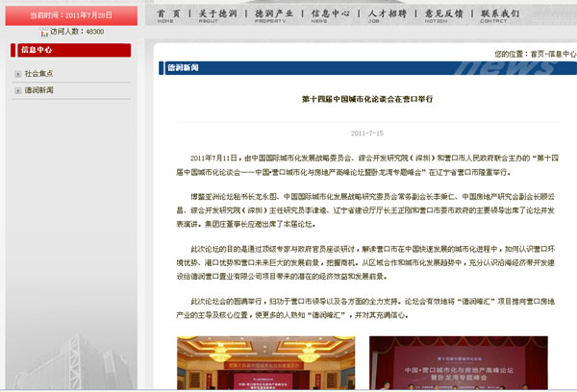Select 信息中心 (News) in the navigation bar
The image size is (577, 392).
[x=331, y=15]
